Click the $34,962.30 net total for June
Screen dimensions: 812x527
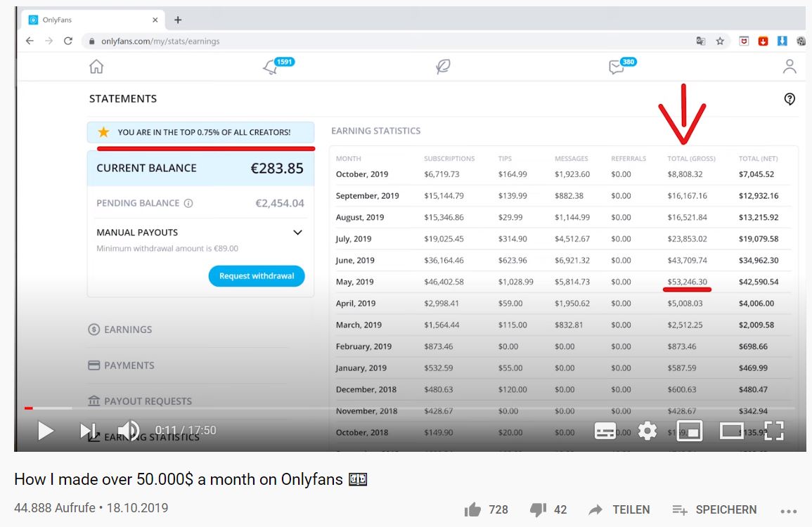[x=758, y=260]
